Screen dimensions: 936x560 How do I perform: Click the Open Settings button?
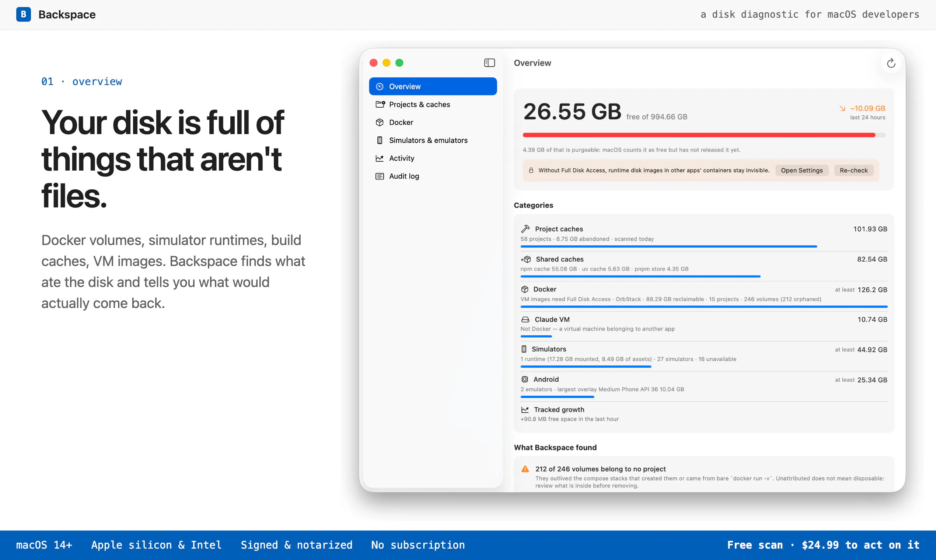tap(801, 170)
